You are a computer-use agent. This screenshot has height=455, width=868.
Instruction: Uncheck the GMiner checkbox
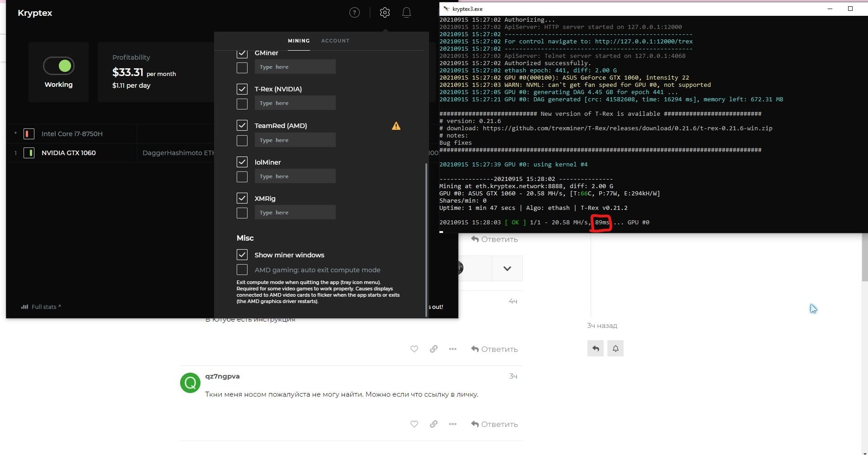(x=242, y=53)
